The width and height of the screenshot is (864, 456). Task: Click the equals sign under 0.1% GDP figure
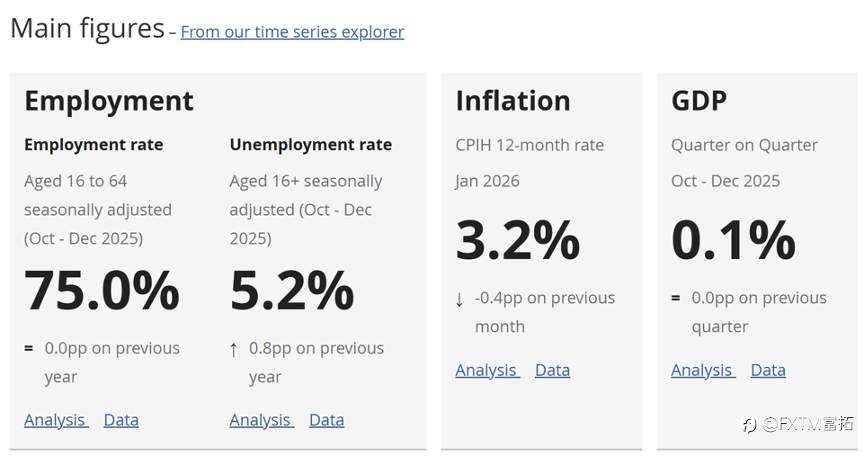pos(676,298)
